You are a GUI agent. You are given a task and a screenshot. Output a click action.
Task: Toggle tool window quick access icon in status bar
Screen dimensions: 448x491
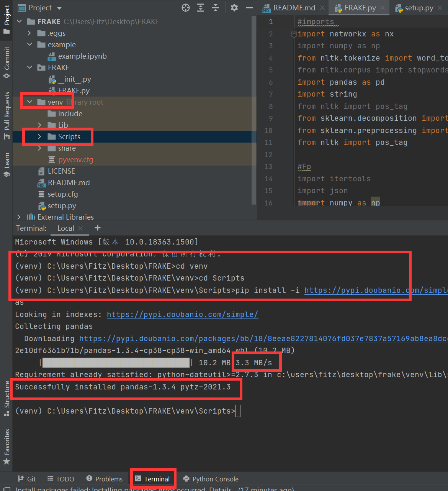click(7, 489)
